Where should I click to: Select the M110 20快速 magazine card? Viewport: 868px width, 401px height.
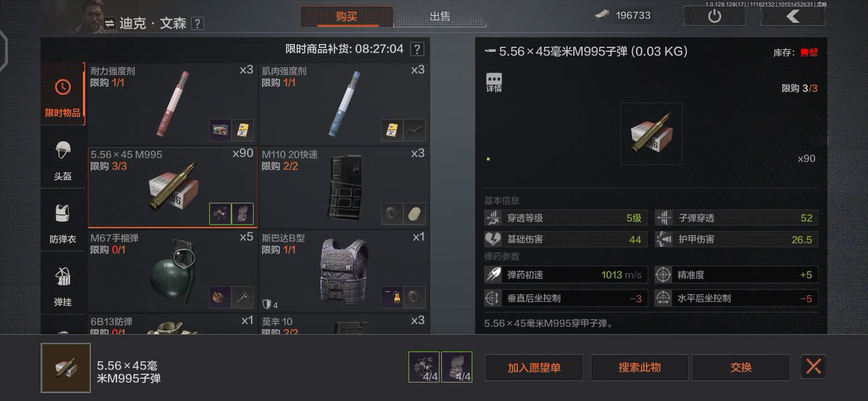click(x=344, y=187)
